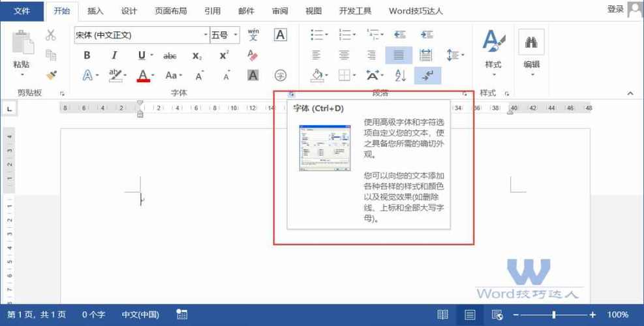Screen dimensions: 644x326
Task: Open the font name dropdown 宋体
Action: pyautogui.click(x=206, y=35)
